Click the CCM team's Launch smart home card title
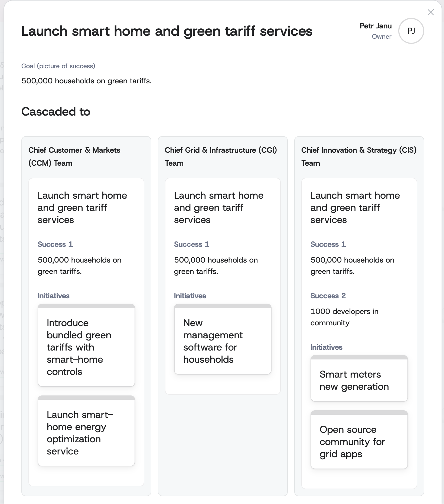Image resolution: width=444 pixels, height=504 pixels. (x=82, y=208)
